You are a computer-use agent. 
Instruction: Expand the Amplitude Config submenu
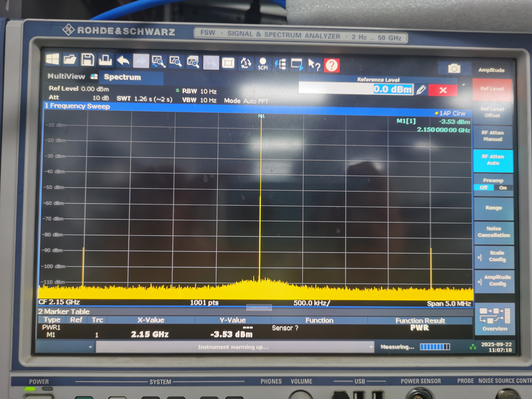tap(495, 281)
